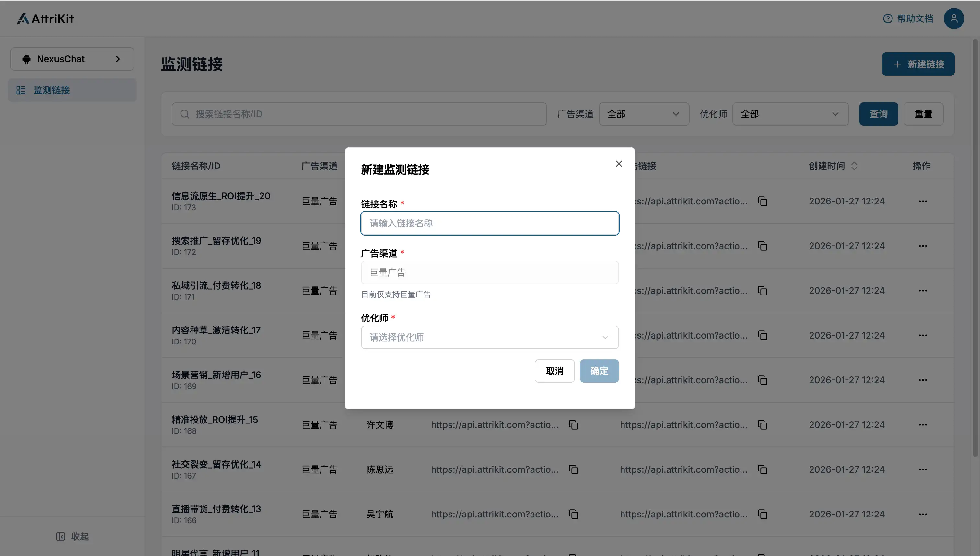Click 确定 button in dialog

tap(599, 371)
